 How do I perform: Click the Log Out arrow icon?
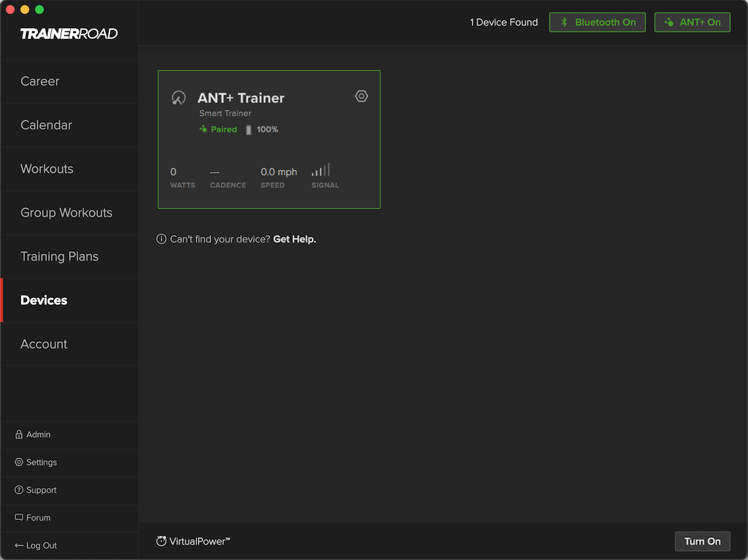point(18,545)
